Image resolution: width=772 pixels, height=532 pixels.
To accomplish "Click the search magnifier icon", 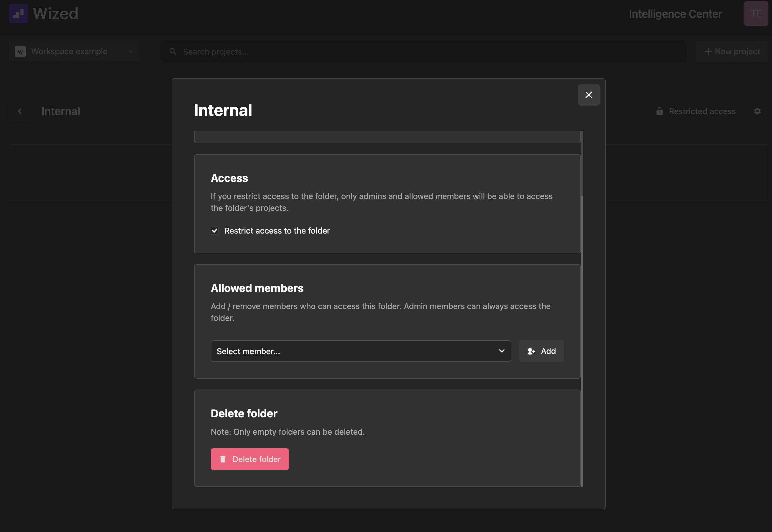I will pos(173,52).
